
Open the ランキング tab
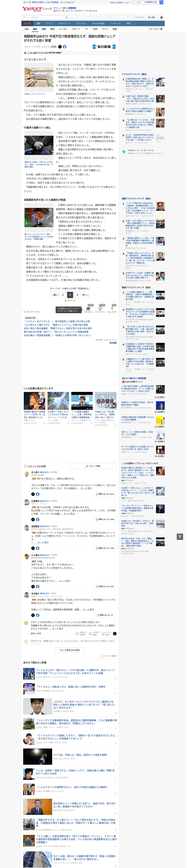(x=115, y=23)
